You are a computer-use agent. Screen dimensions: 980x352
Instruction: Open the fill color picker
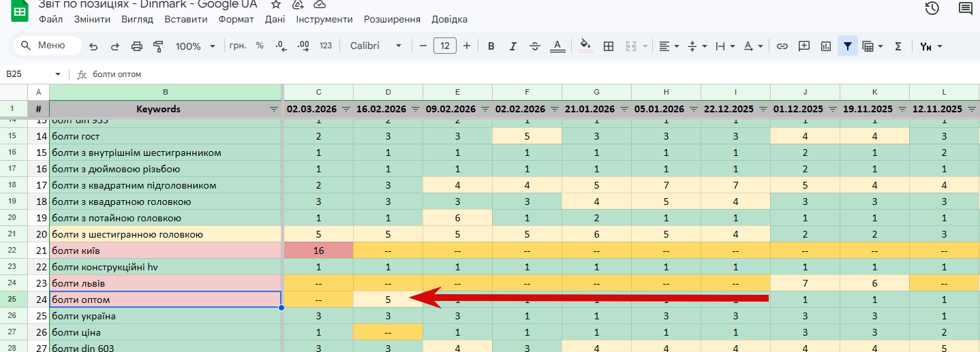pyautogui.click(x=585, y=46)
